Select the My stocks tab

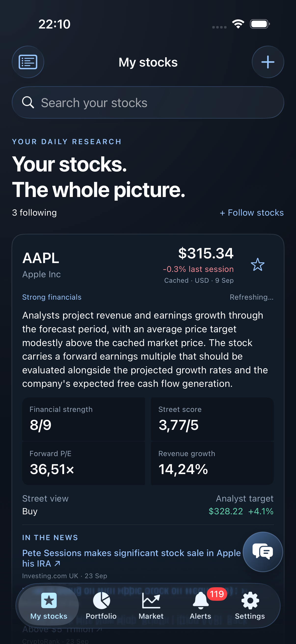tap(49, 606)
